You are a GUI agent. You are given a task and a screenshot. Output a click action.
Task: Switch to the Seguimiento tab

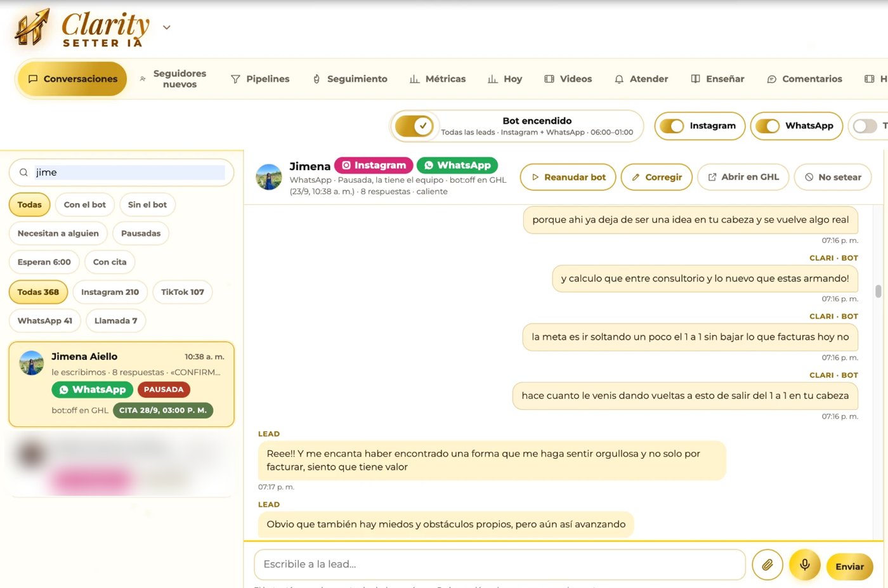click(x=349, y=79)
